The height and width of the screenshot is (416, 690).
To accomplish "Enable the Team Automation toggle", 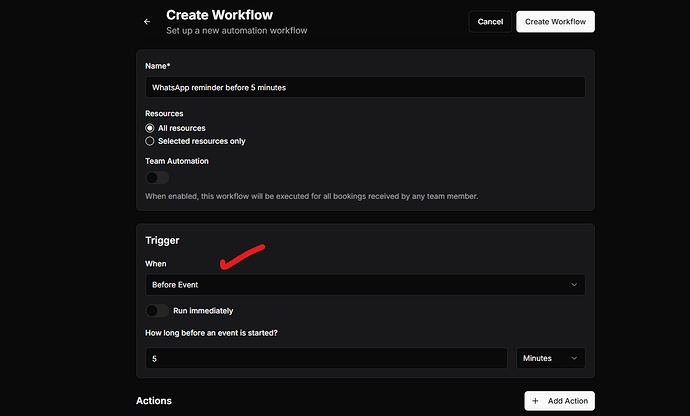I will 157,178.
